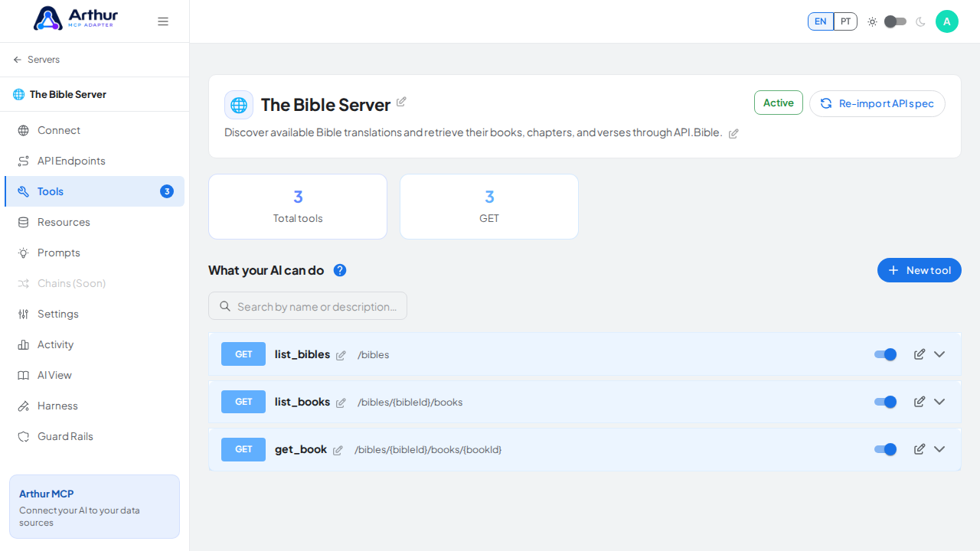Viewport: 980px width, 551px height.
Task: Click the GET count stat card
Action: (x=489, y=207)
